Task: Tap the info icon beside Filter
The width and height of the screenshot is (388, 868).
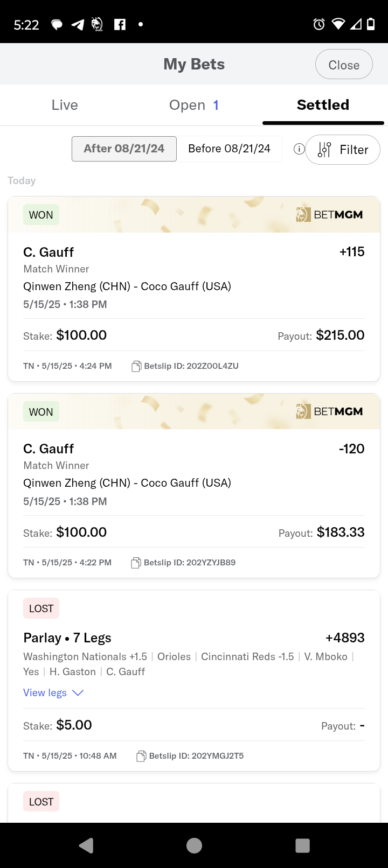Action: tap(299, 149)
